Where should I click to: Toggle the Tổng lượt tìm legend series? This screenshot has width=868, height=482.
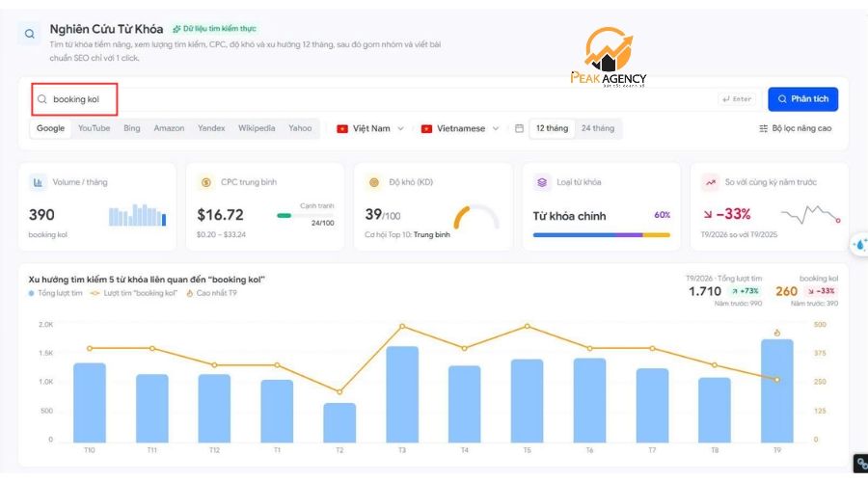point(55,293)
